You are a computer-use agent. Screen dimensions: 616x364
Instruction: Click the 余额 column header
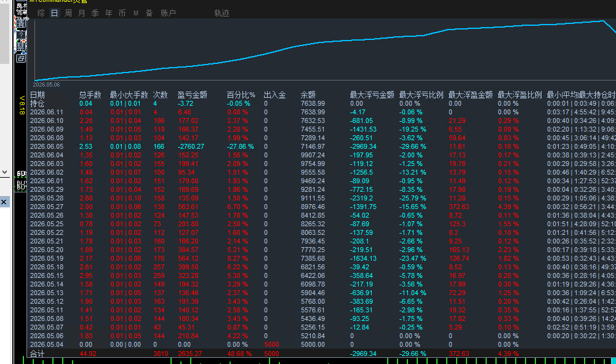coord(308,95)
